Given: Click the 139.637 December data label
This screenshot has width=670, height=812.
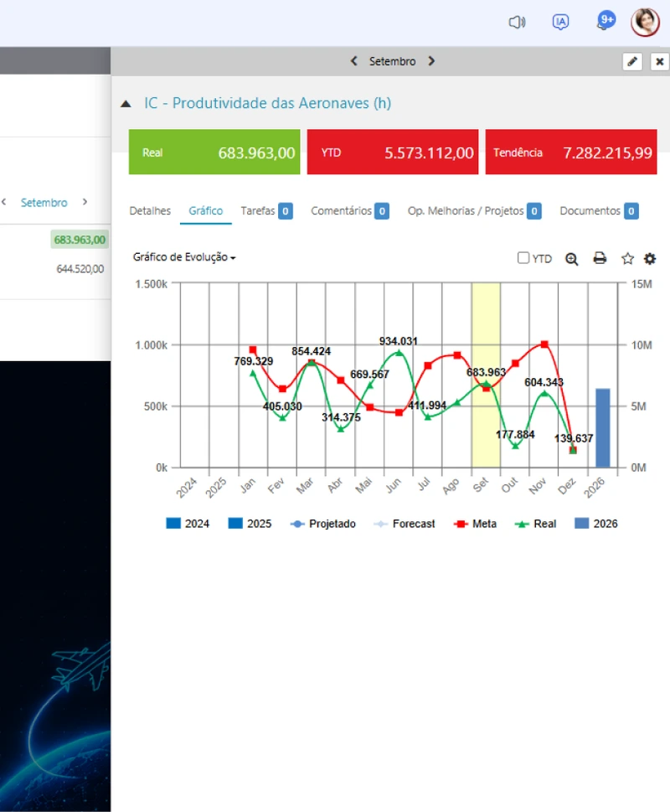Looking at the screenshot, I should (x=574, y=438).
